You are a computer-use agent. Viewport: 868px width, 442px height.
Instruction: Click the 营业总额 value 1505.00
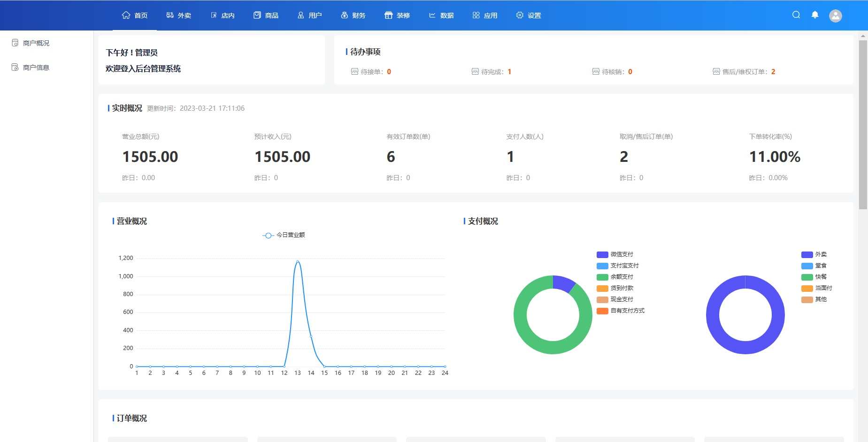coord(150,157)
